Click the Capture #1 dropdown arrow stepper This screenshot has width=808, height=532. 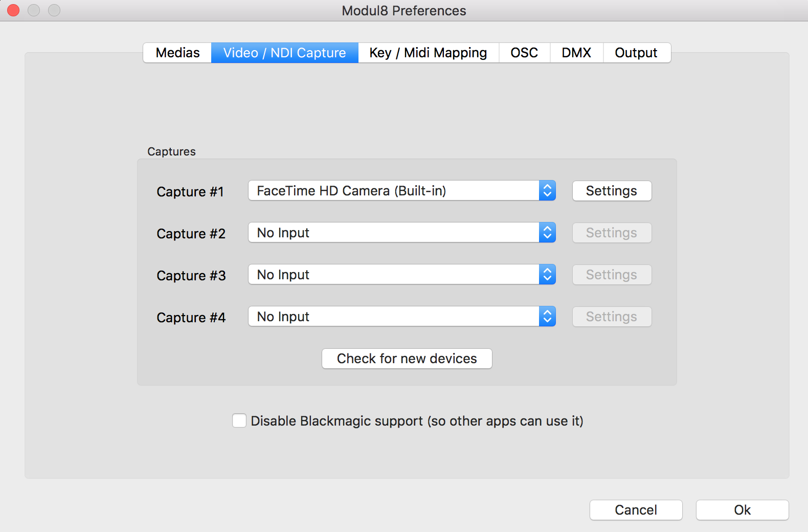pyautogui.click(x=547, y=191)
